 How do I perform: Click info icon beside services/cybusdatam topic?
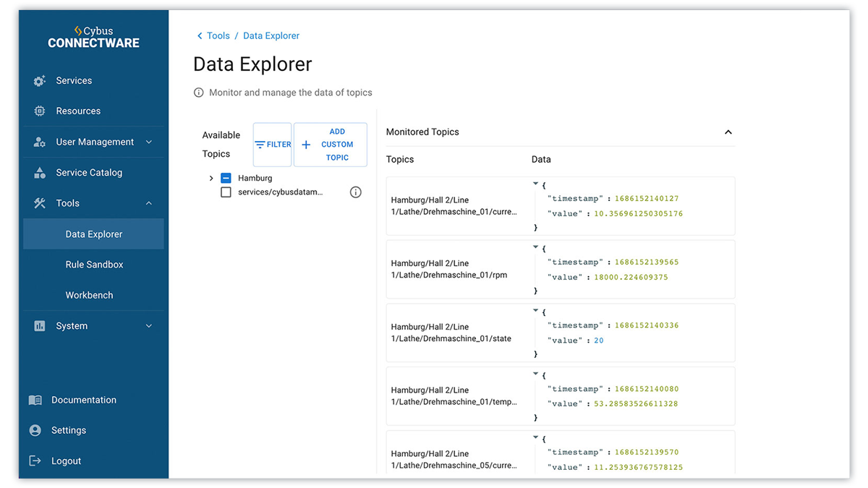[355, 192]
